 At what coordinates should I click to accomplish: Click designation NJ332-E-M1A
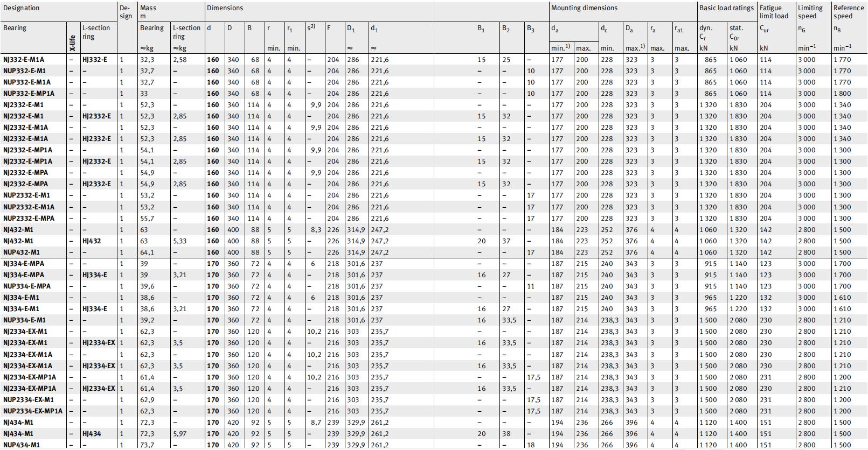click(x=24, y=60)
